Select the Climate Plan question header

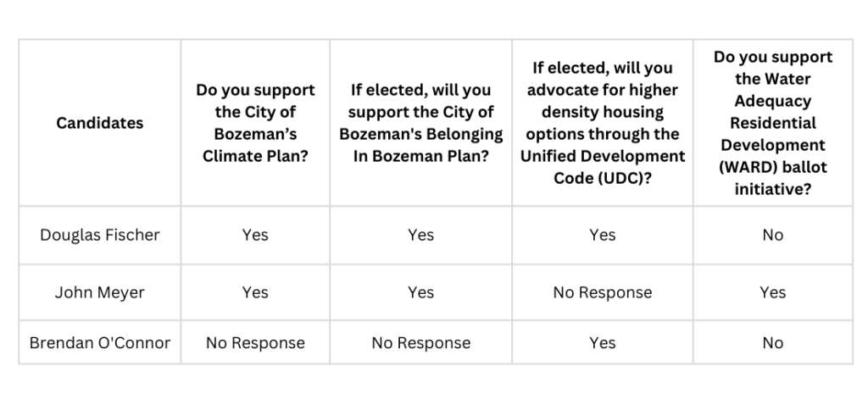coord(255,123)
